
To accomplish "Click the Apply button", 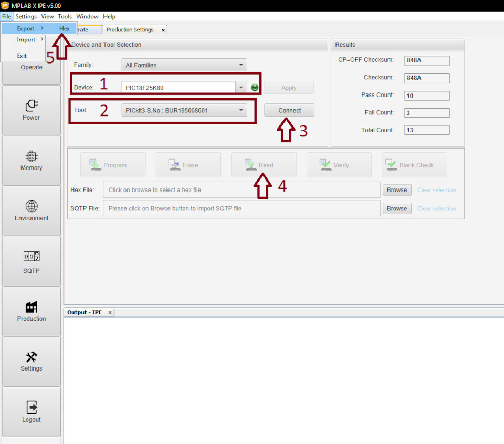I will [289, 88].
